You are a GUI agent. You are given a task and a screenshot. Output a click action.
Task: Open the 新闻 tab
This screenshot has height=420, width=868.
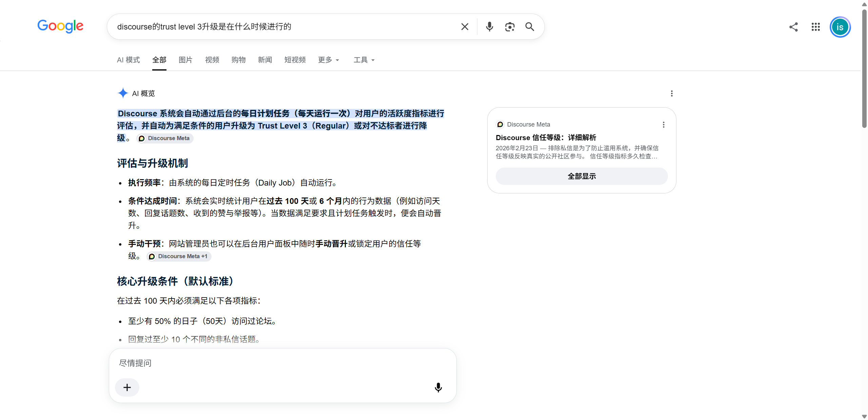pos(265,60)
